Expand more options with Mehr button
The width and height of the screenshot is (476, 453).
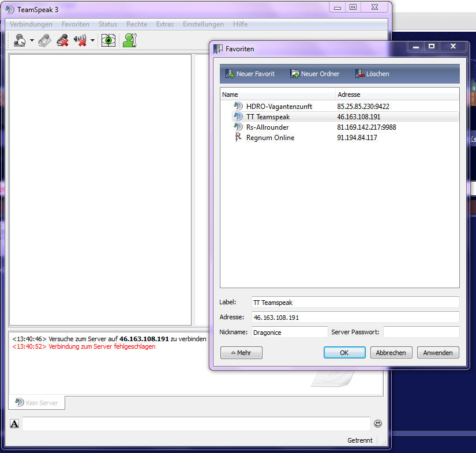tap(241, 353)
